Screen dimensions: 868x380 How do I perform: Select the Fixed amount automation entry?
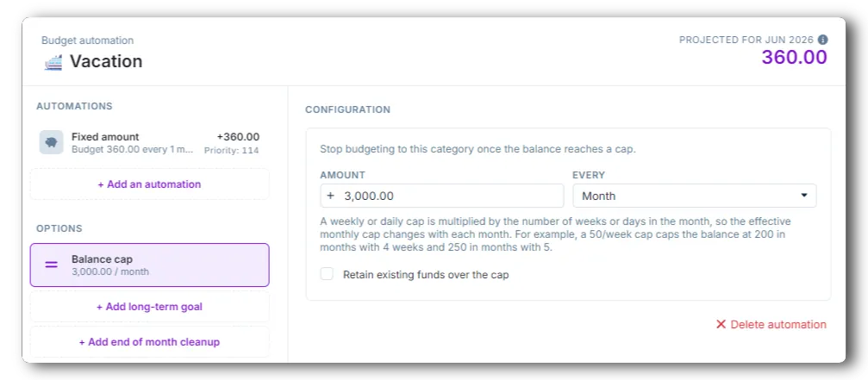coord(149,143)
